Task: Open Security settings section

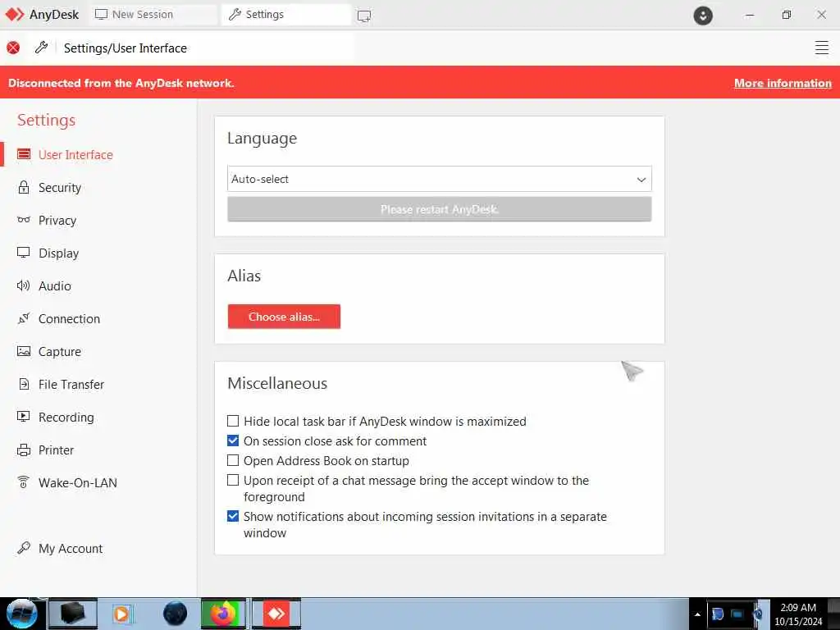Action: [x=59, y=188]
